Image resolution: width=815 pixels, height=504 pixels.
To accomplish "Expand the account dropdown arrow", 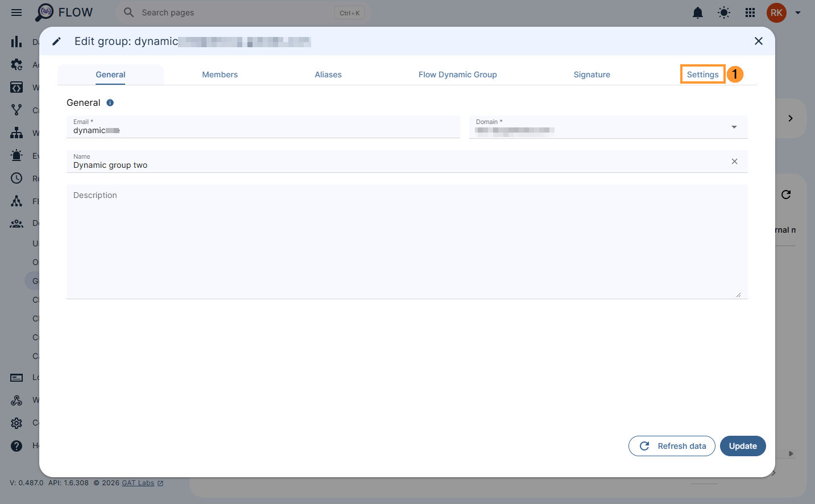I will pyautogui.click(x=798, y=13).
